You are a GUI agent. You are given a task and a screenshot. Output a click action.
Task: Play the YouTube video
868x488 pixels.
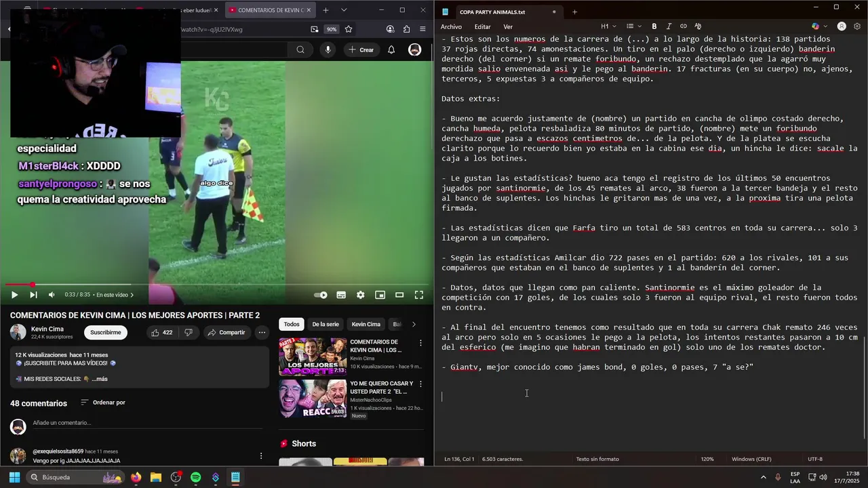[x=14, y=295]
